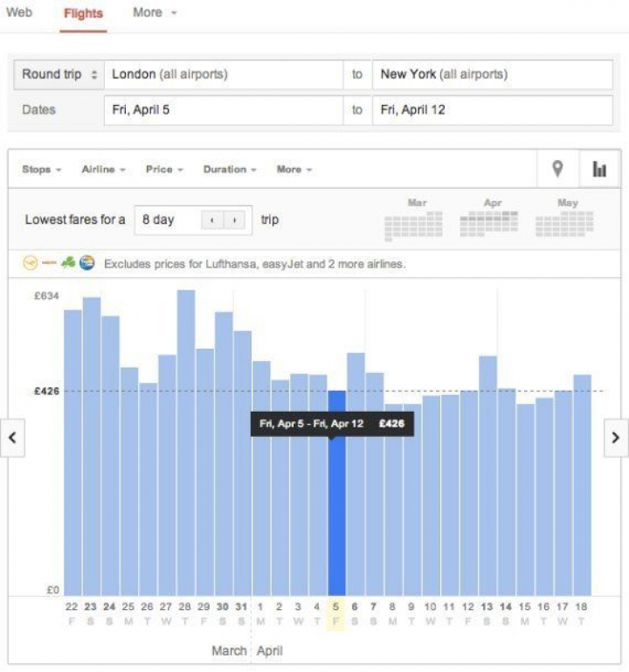Toggle the bar chart price graph icon

point(599,169)
